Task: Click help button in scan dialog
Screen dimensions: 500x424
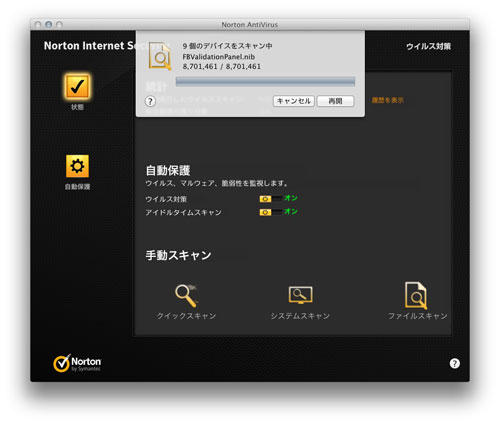Action: (x=150, y=101)
